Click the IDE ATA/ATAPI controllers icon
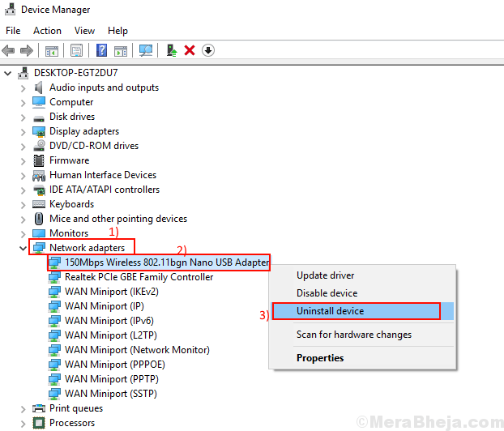The image size is (504, 431). tap(39, 190)
